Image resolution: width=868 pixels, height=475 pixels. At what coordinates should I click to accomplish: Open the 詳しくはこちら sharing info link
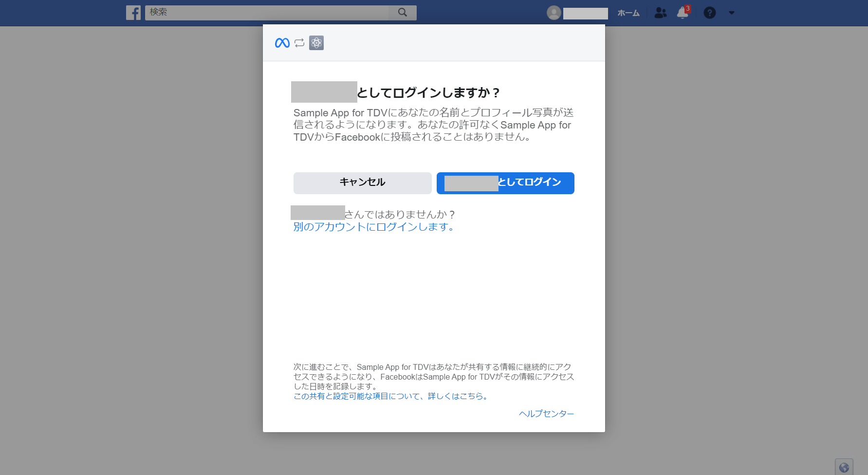tap(391, 396)
